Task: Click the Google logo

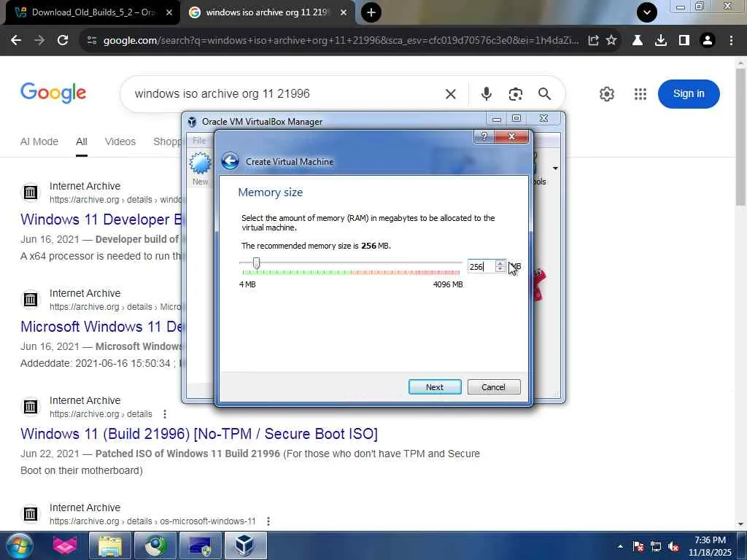Action: pos(53,93)
